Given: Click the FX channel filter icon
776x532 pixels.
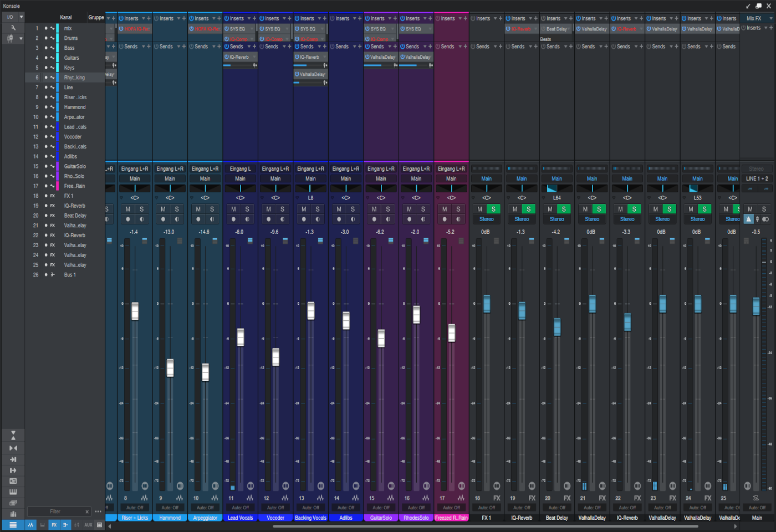Looking at the screenshot, I should [54, 525].
